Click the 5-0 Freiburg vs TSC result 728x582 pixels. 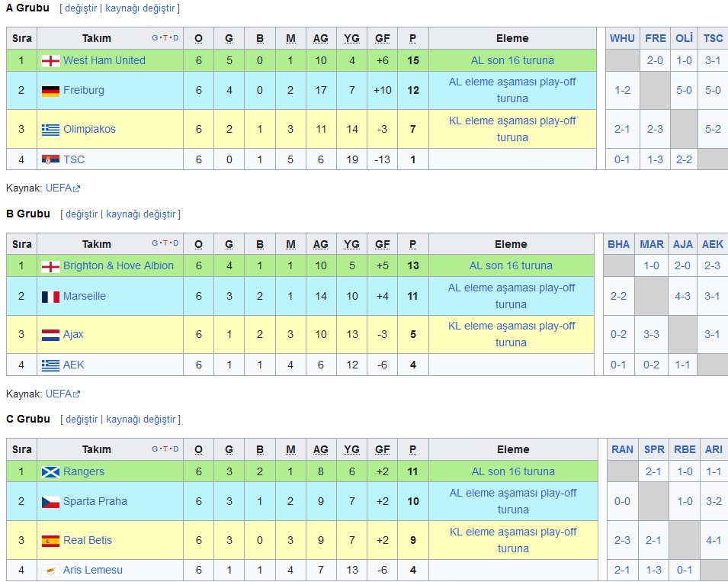[x=713, y=90]
